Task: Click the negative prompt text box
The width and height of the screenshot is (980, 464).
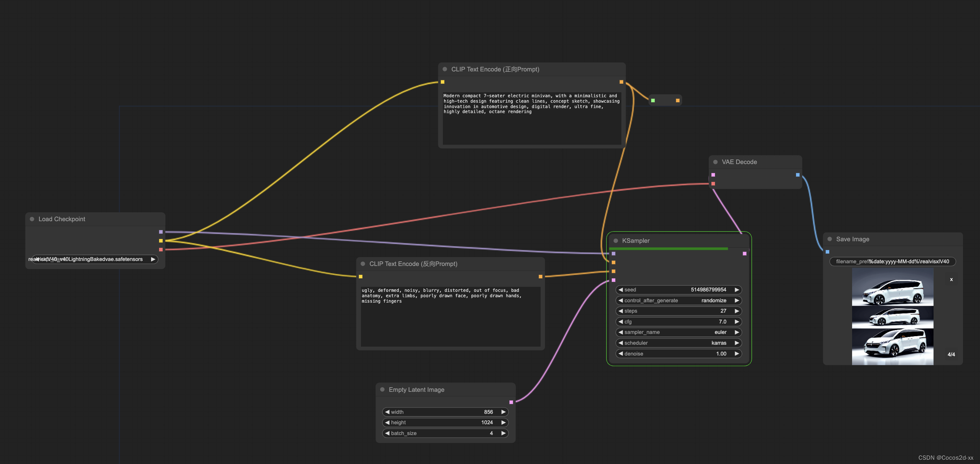Action: [450, 316]
